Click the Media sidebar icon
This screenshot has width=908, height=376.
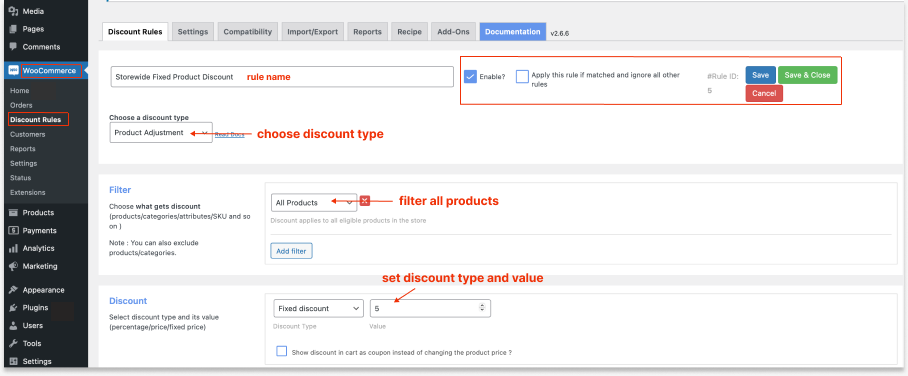click(13, 11)
